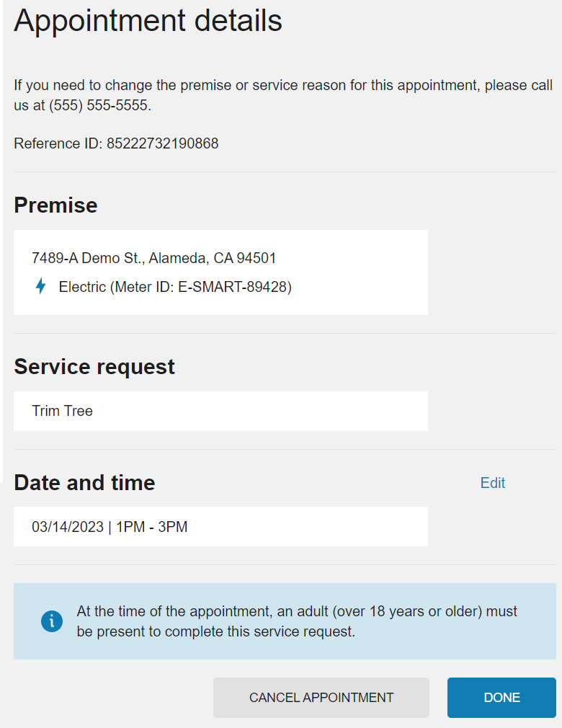Click the blue info icon in notice banner
The height and width of the screenshot is (728, 562).
pyautogui.click(x=51, y=621)
